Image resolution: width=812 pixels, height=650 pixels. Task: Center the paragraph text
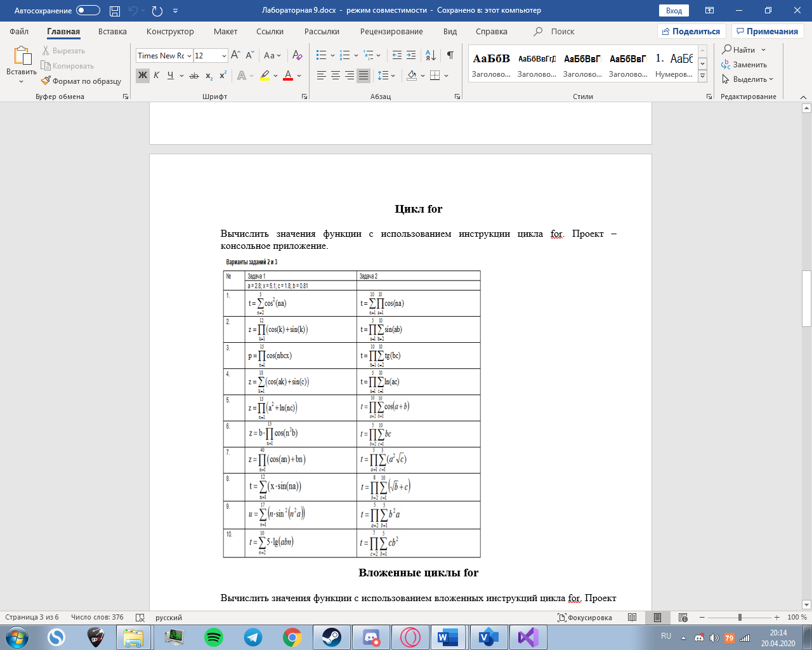[335, 76]
